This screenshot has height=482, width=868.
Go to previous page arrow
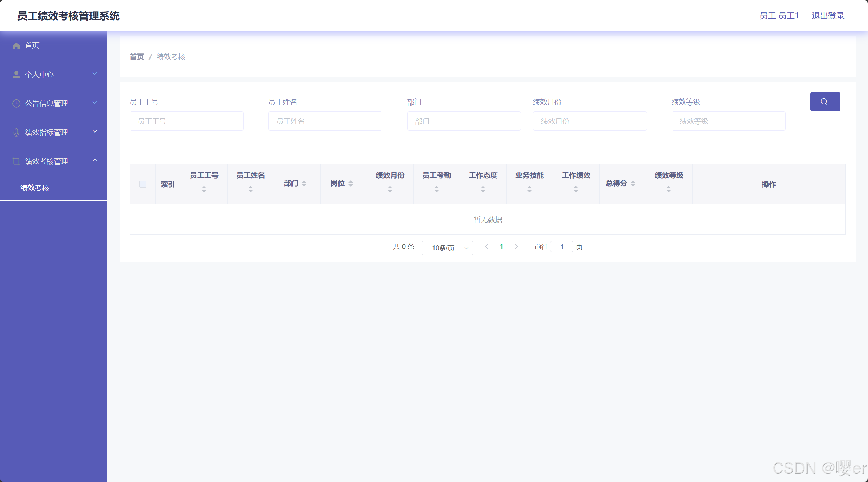tap(487, 247)
